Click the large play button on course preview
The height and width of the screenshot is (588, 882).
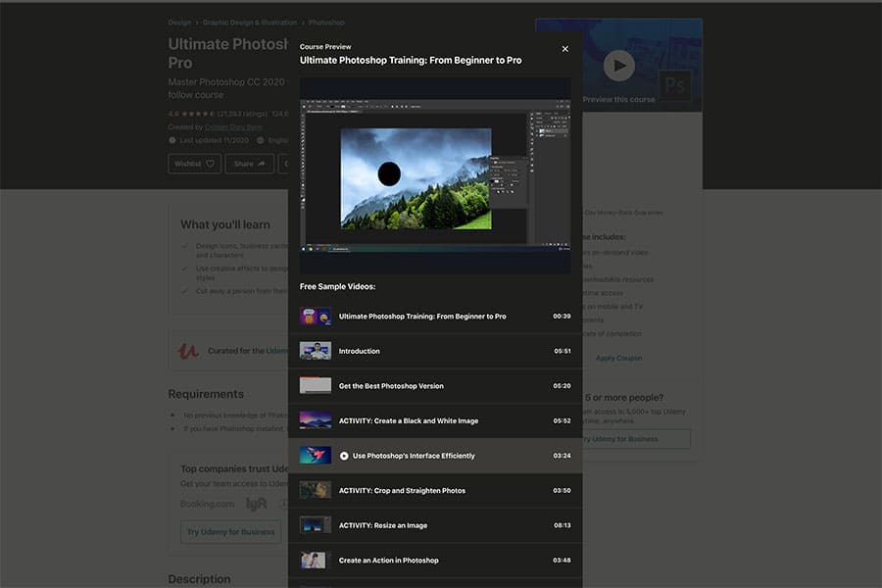tap(618, 66)
